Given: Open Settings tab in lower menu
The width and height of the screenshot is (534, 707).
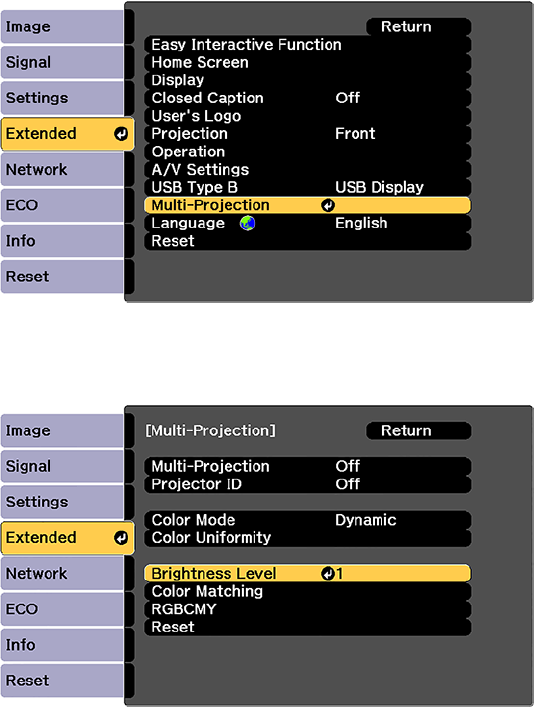Looking at the screenshot, I should (62, 502).
